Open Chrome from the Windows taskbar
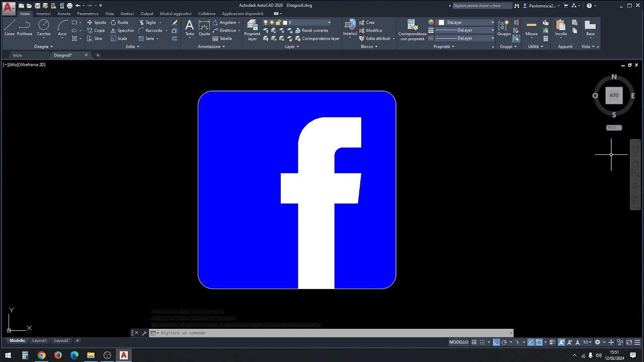 [x=41, y=355]
